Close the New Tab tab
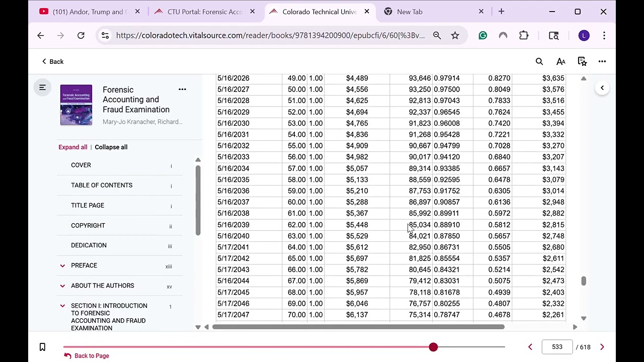The image size is (644, 362). [481, 12]
